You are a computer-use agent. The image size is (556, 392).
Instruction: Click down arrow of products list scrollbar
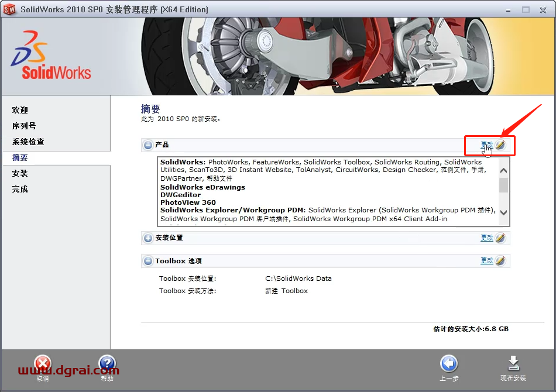click(503, 212)
